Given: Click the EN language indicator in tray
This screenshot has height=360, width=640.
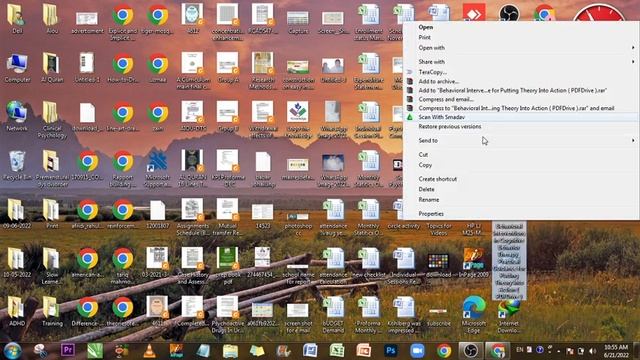Looking at the screenshot, I should (519, 350).
